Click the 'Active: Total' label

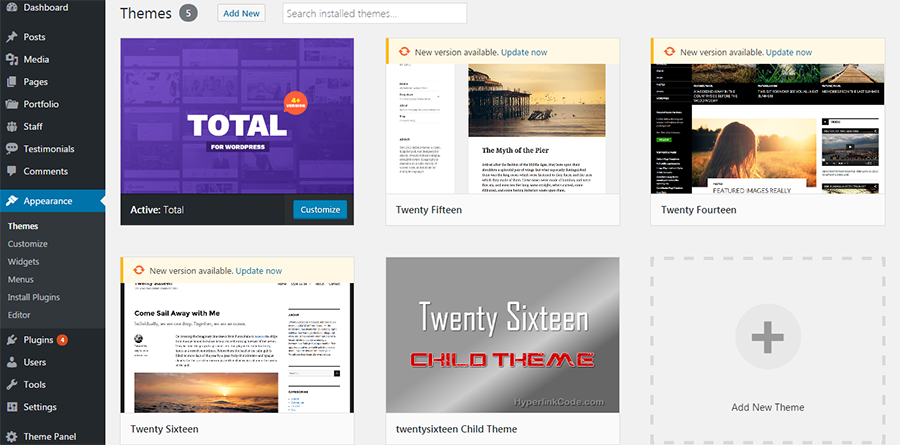tap(157, 210)
